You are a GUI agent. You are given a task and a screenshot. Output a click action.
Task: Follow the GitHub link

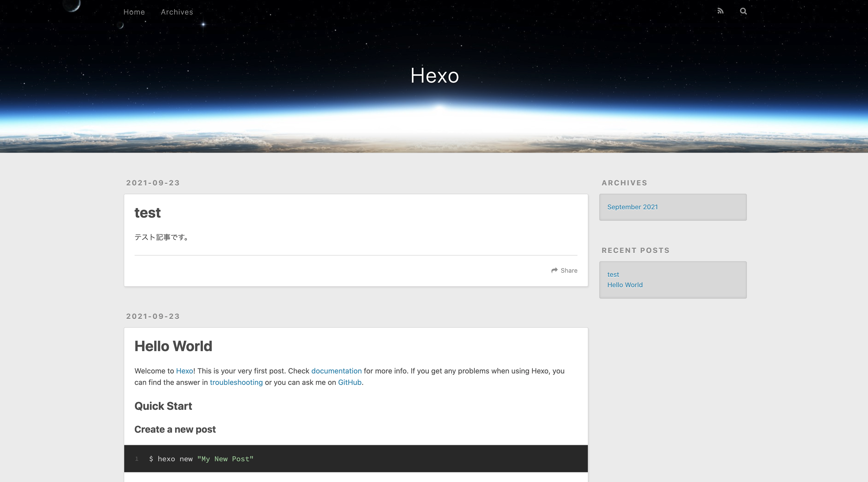click(x=350, y=382)
